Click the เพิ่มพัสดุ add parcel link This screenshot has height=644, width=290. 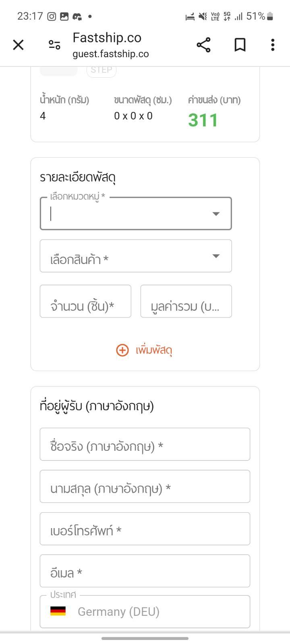click(154, 350)
